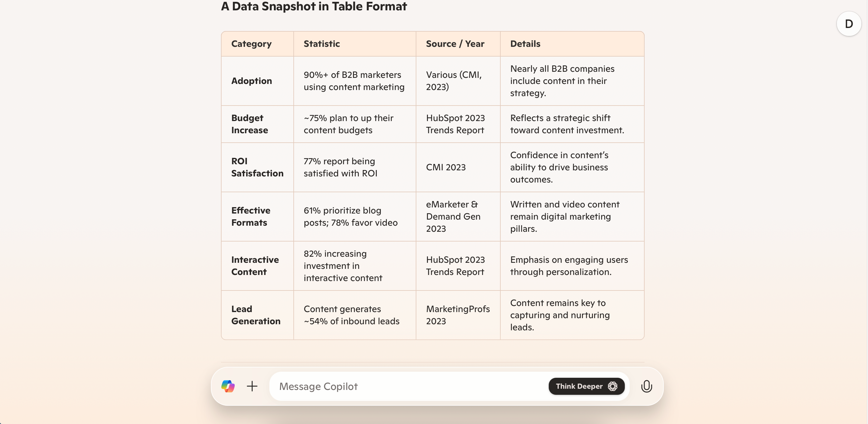Select the Effective Formats row label
The height and width of the screenshot is (424, 868).
pos(251,216)
